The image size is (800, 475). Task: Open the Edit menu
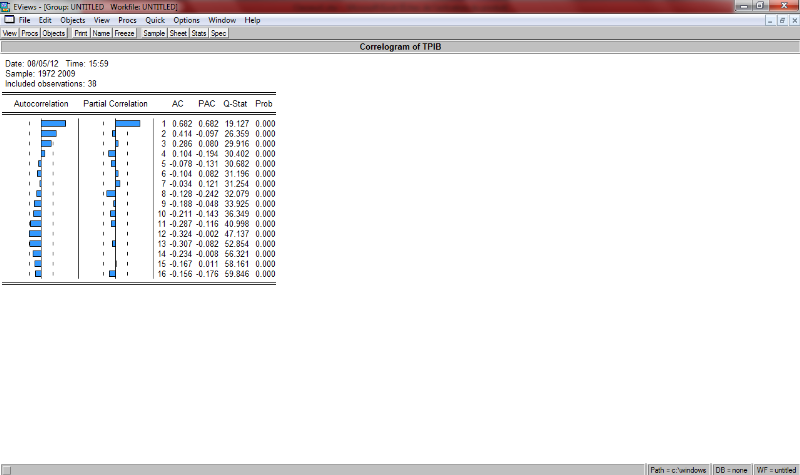pos(45,20)
